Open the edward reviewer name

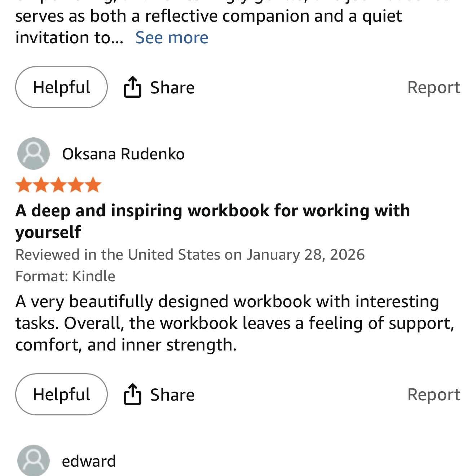89,461
